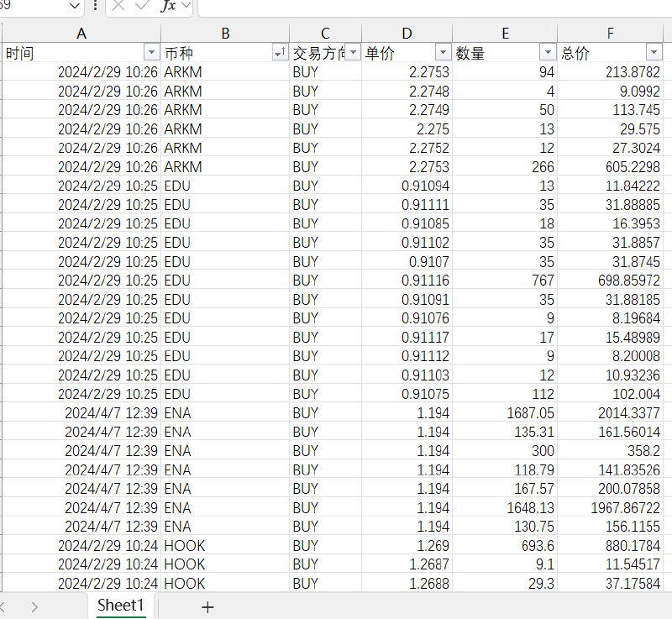
Task: Open the 总价 column filter dropdown
Action: point(654,53)
